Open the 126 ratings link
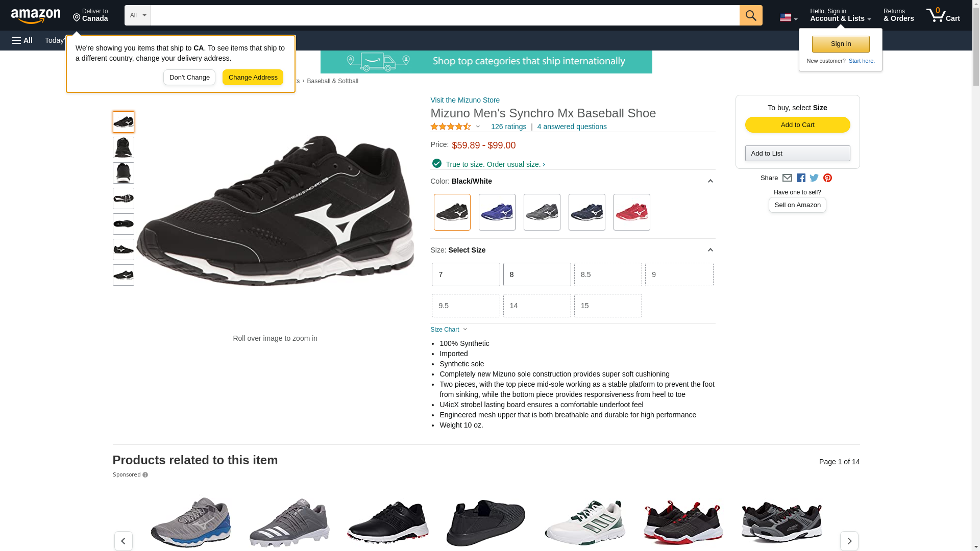 click(508, 127)
